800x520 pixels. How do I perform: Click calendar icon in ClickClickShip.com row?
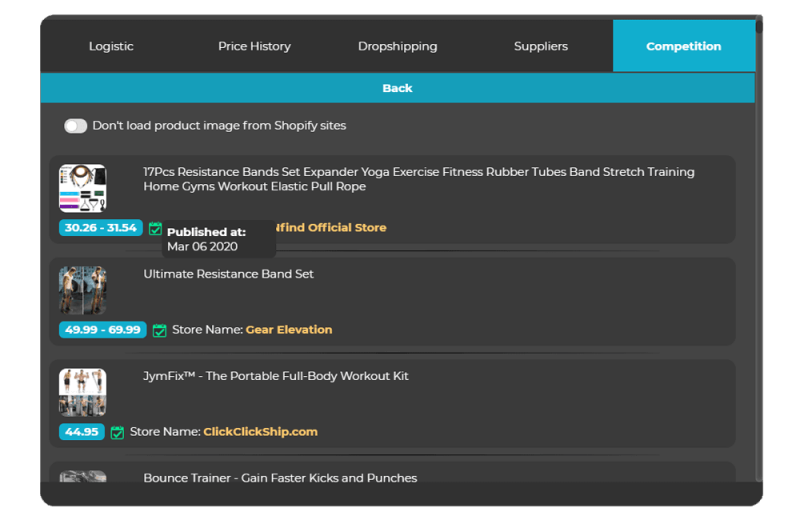117,432
